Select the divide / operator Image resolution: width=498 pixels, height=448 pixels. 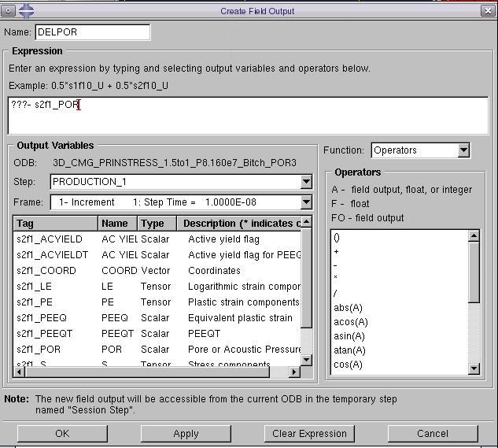(400, 293)
